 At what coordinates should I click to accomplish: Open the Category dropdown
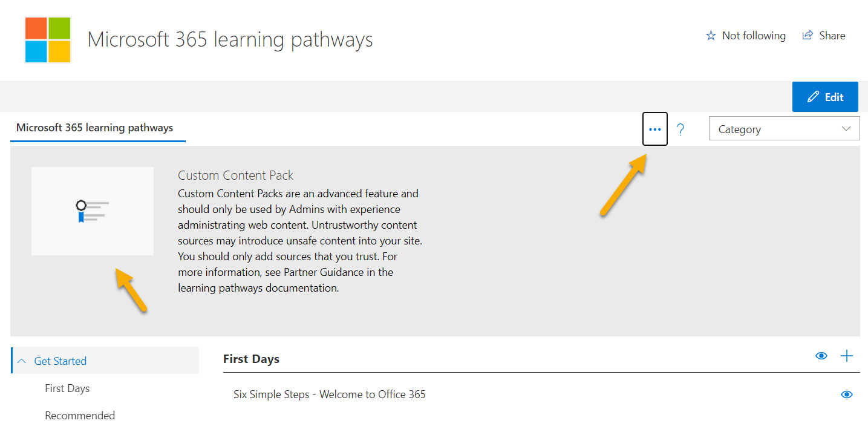click(x=784, y=129)
